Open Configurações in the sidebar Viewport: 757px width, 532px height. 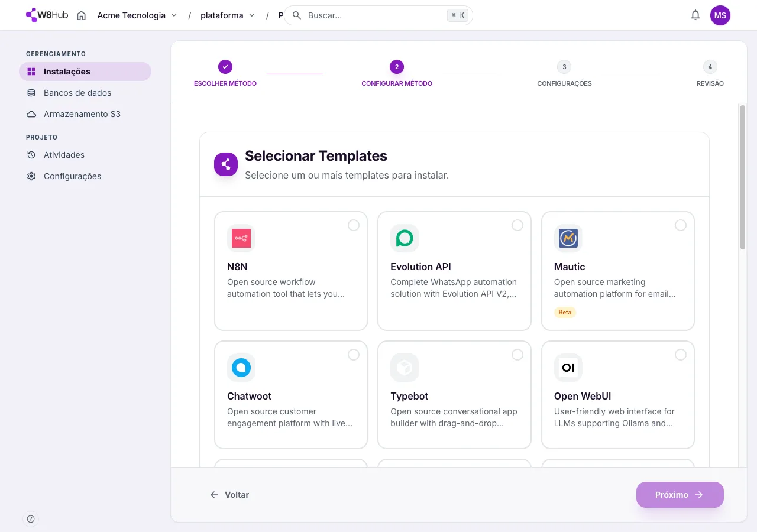click(x=85, y=176)
